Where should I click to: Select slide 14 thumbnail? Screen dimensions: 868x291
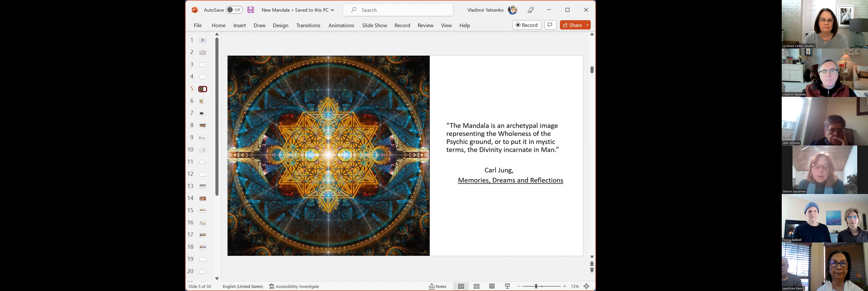202,198
